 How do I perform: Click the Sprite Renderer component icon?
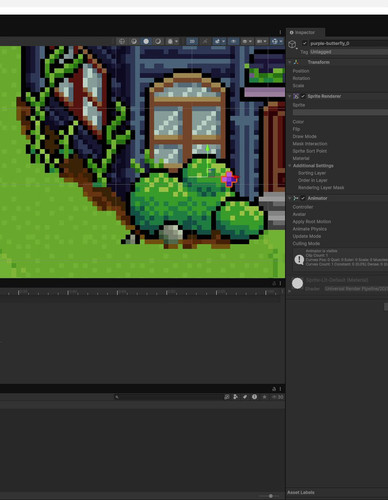tap(296, 96)
